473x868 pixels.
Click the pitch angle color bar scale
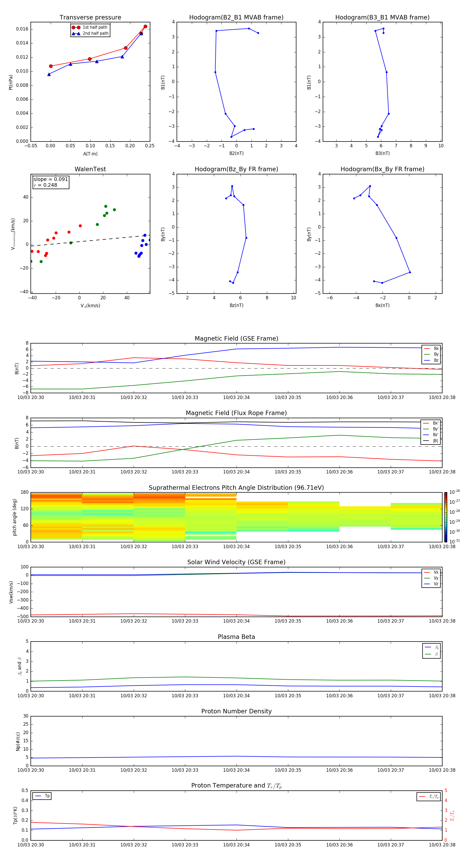[445, 517]
